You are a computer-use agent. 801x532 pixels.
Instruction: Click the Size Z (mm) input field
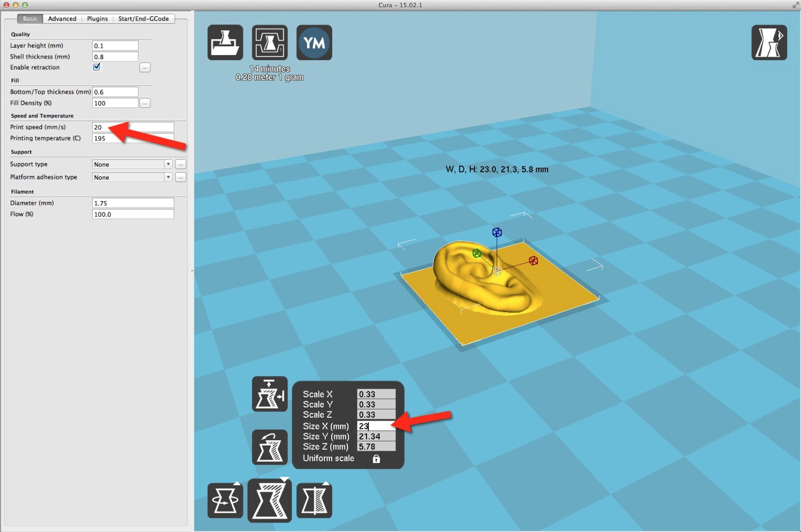[376, 447]
